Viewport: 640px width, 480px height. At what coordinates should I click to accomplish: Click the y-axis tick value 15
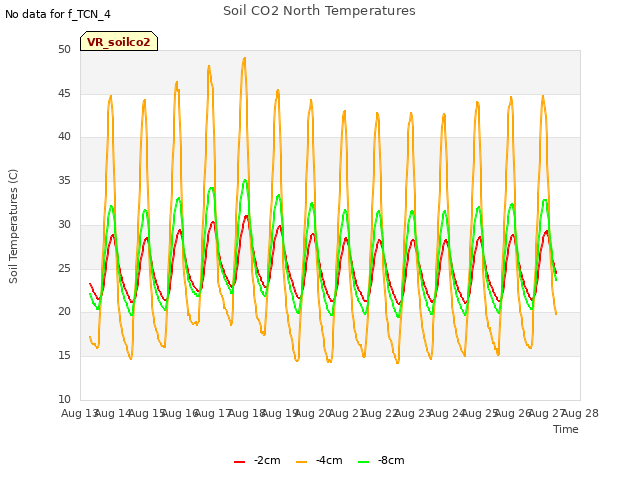click(64, 356)
